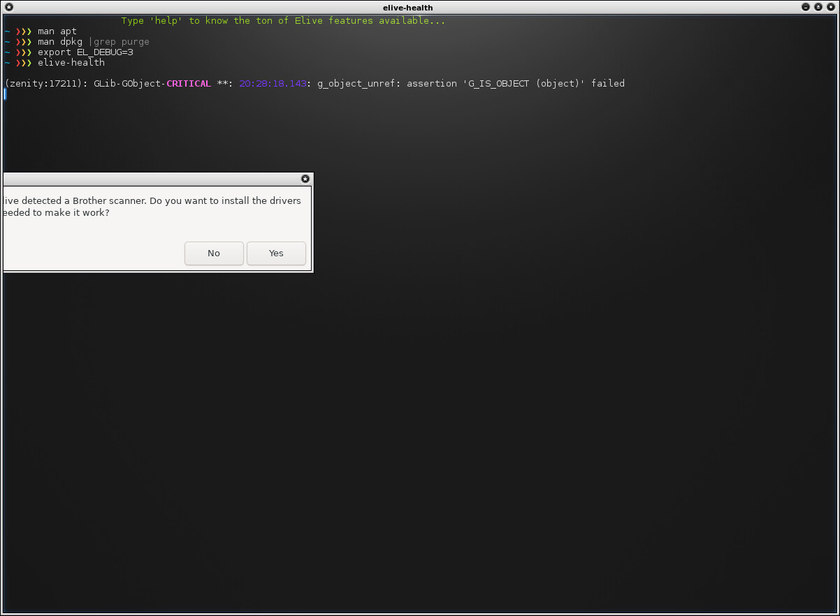Image resolution: width=840 pixels, height=616 pixels.
Task: Close the Brother scanner dialog via its star icon
Action: pos(305,179)
